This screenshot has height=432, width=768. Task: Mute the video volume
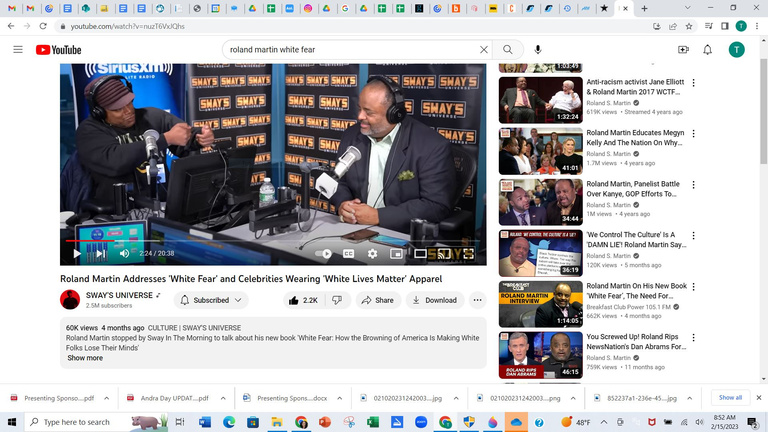[125, 254]
